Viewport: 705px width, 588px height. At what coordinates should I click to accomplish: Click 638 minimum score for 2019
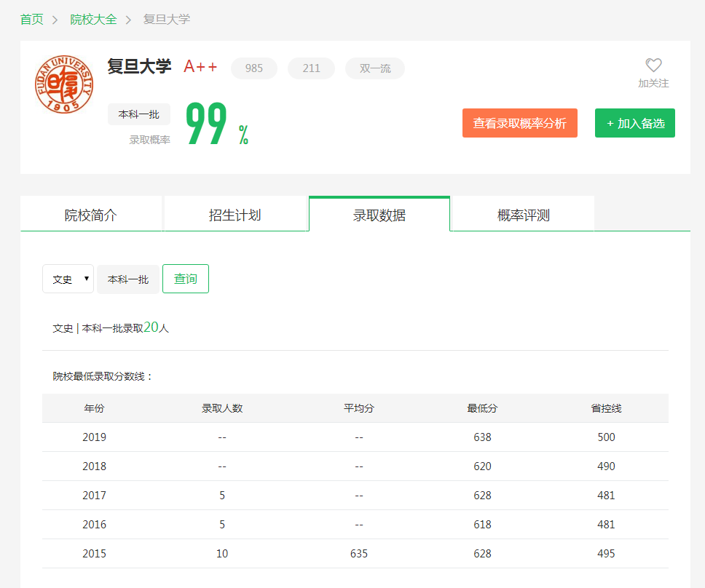(482, 437)
